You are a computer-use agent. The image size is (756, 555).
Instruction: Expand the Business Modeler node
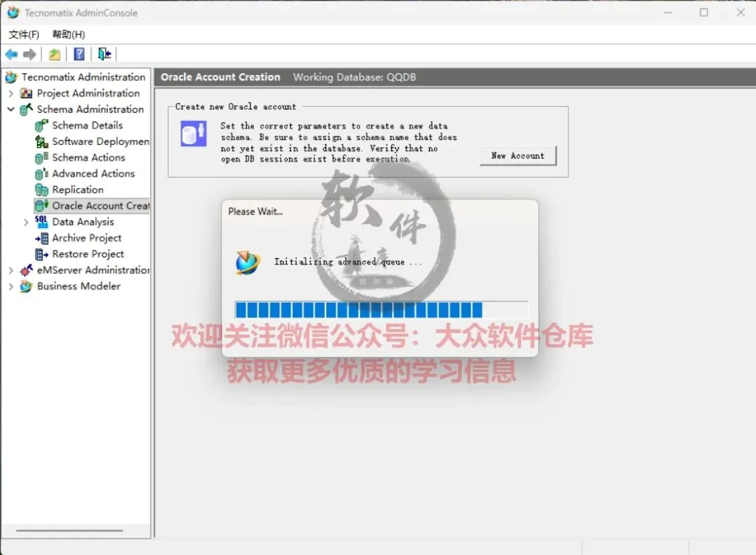click(10, 286)
